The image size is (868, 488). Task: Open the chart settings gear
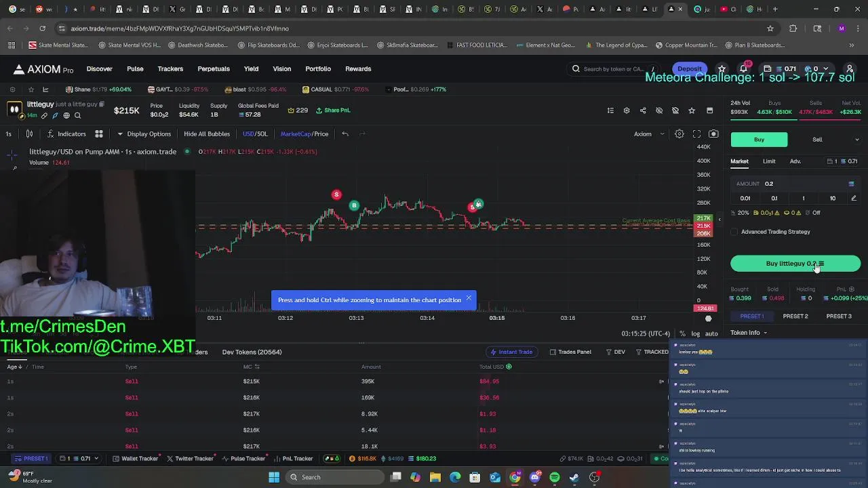[x=679, y=134]
